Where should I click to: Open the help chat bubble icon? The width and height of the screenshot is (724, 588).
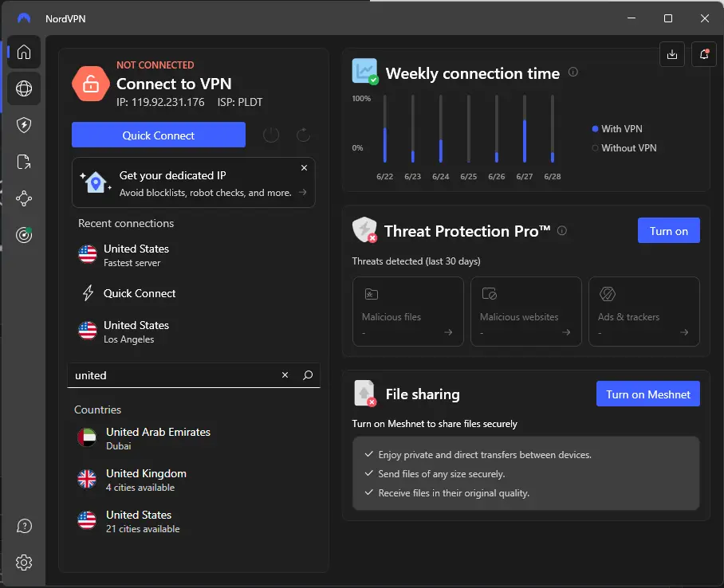[x=24, y=526]
